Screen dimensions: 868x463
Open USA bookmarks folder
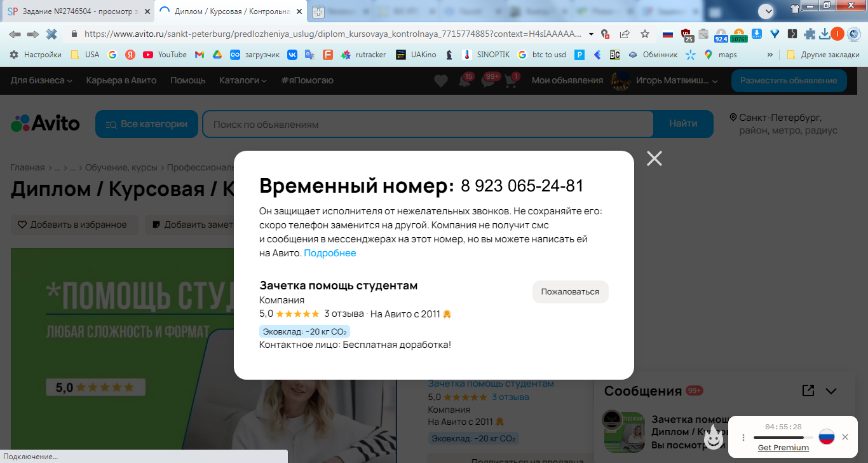point(85,55)
